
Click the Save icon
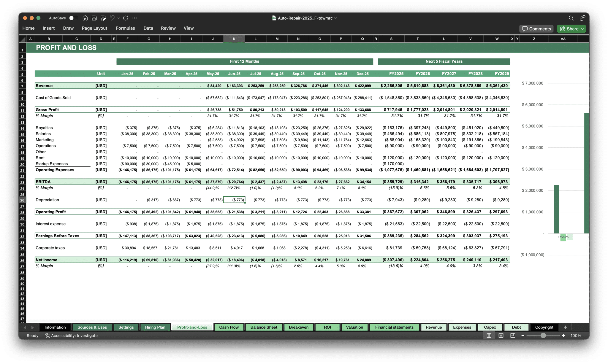coord(94,18)
